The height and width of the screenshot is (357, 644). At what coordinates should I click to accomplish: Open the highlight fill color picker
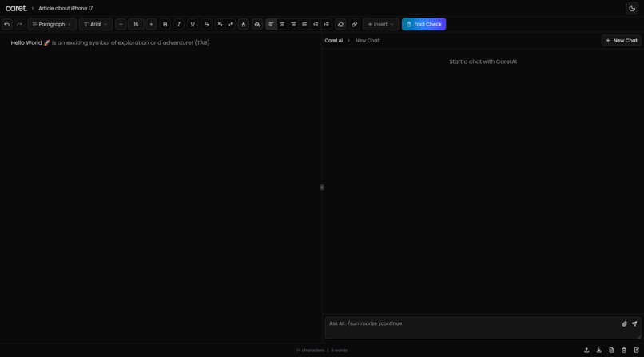point(257,24)
